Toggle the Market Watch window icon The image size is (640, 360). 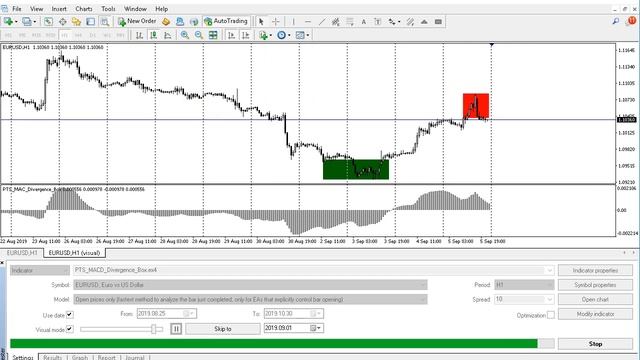coord(48,22)
